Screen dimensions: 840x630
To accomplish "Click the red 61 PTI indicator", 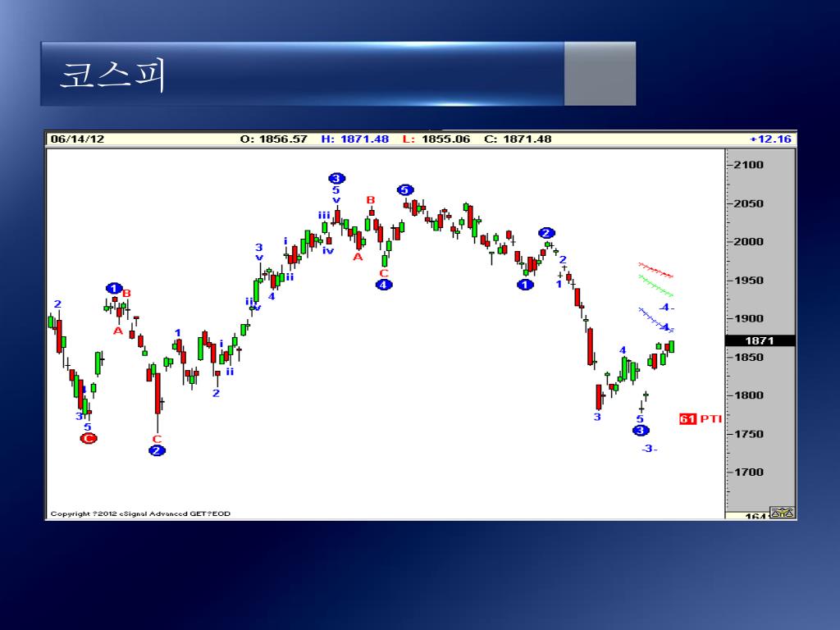I will (701, 419).
